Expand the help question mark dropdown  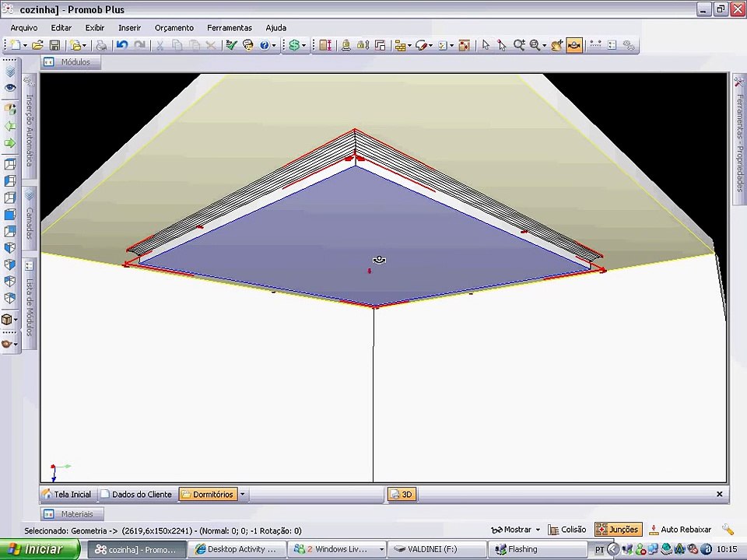click(x=273, y=46)
